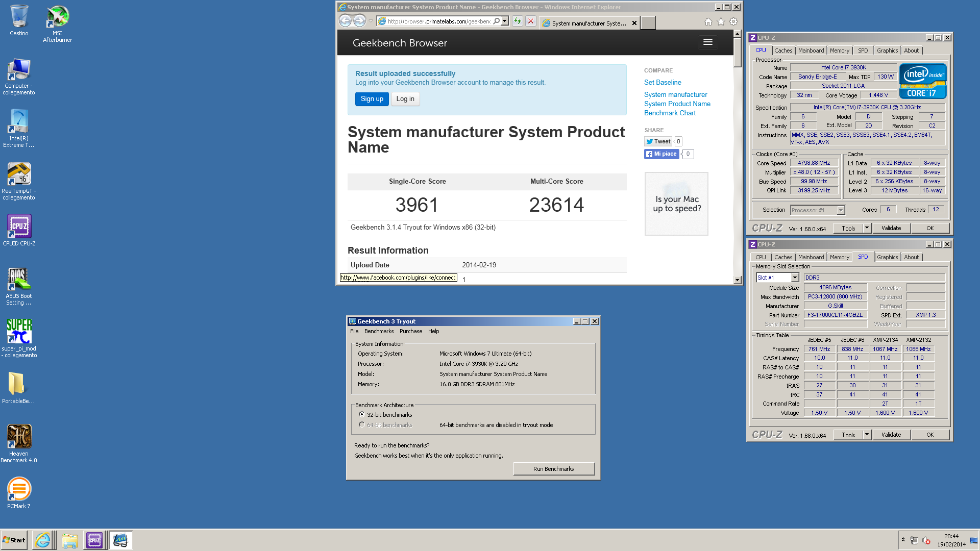The height and width of the screenshot is (551, 980).
Task: Click the 'Is your Mac up to speed?' ad
Action: point(676,204)
